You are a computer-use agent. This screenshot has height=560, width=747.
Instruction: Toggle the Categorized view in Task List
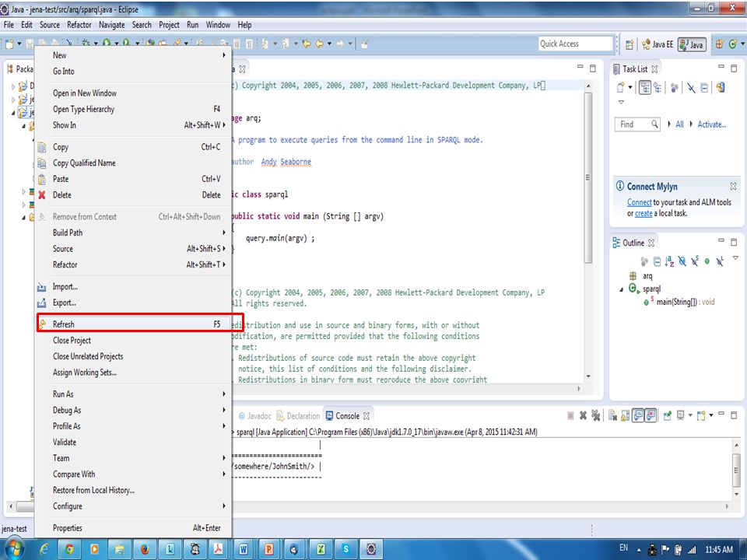click(645, 88)
